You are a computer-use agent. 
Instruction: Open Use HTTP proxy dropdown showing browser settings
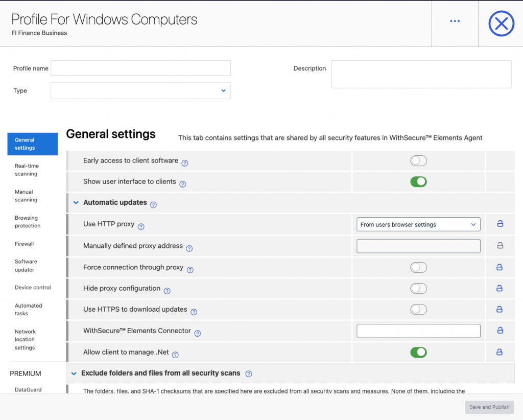418,224
